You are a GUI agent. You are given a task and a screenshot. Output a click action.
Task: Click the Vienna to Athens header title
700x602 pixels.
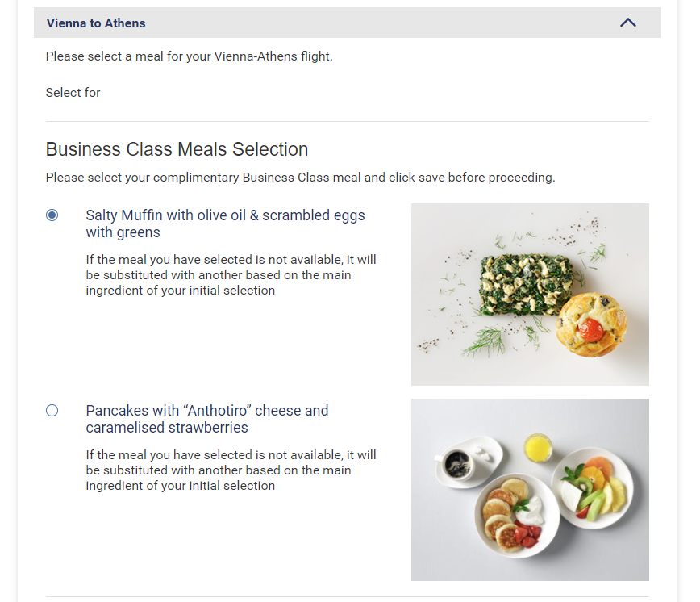tap(96, 23)
